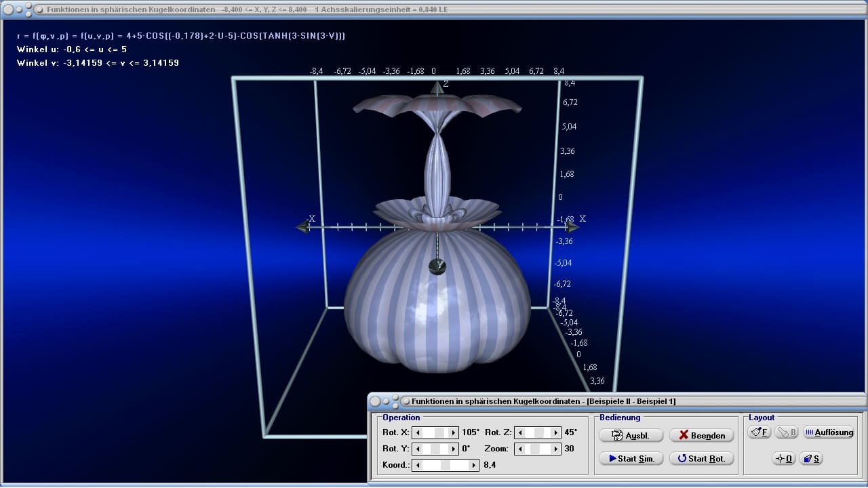This screenshot has height=488, width=868.
Task: Start rotation with Start Rot. button
Action: tap(701, 458)
